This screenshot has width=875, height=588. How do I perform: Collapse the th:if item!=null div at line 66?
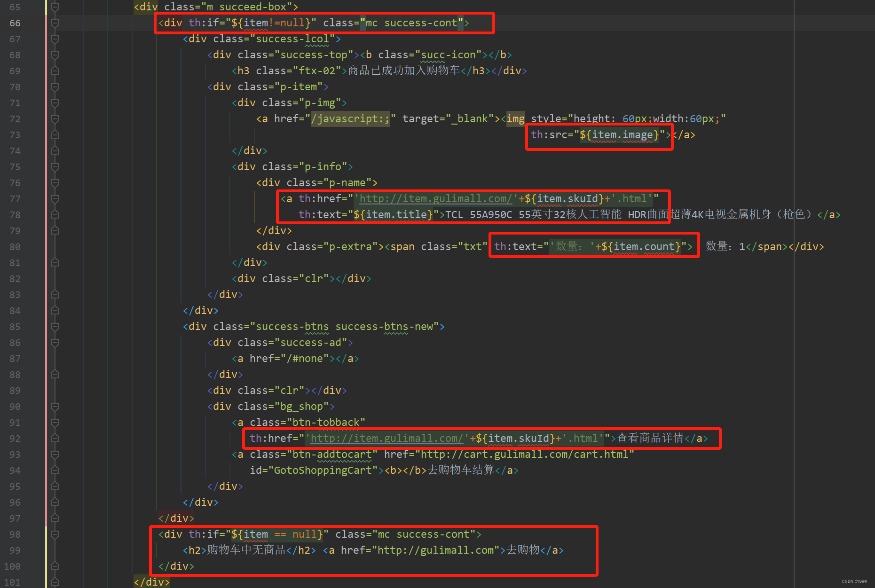(55, 23)
